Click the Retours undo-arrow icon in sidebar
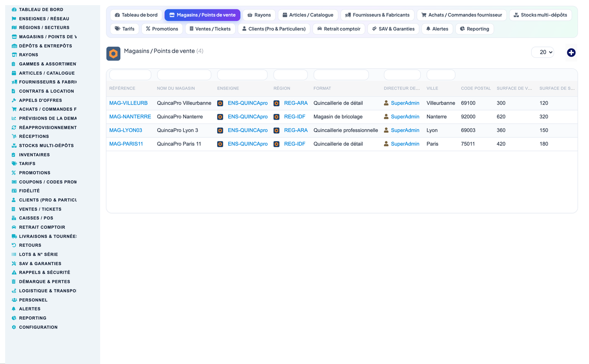Image resolution: width=589 pixels, height=364 pixels. click(14, 246)
